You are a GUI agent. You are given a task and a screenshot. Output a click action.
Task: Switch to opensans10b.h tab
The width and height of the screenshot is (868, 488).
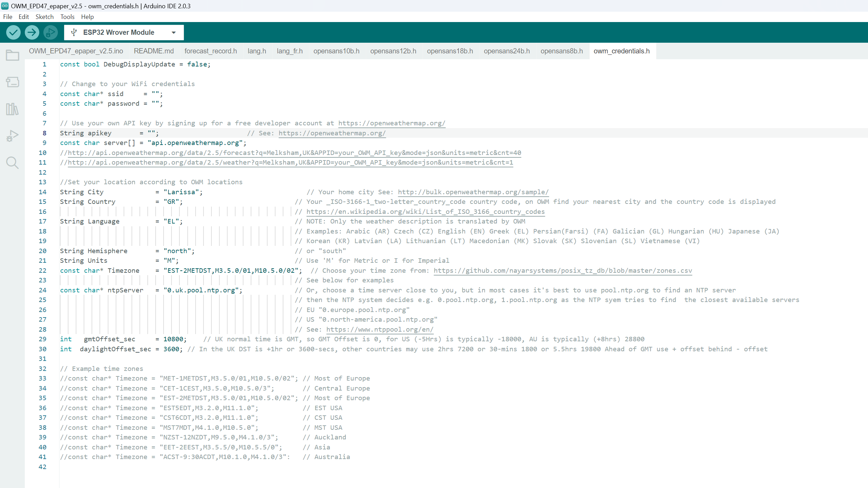coord(336,51)
